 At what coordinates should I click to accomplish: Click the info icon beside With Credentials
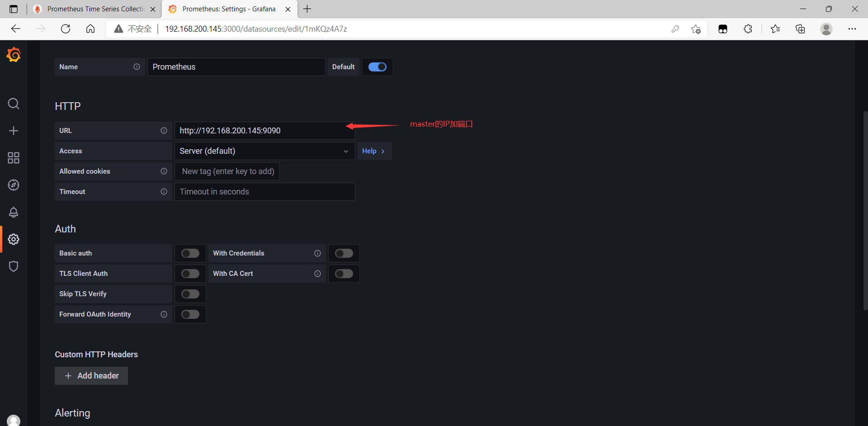(x=317, y=253)
